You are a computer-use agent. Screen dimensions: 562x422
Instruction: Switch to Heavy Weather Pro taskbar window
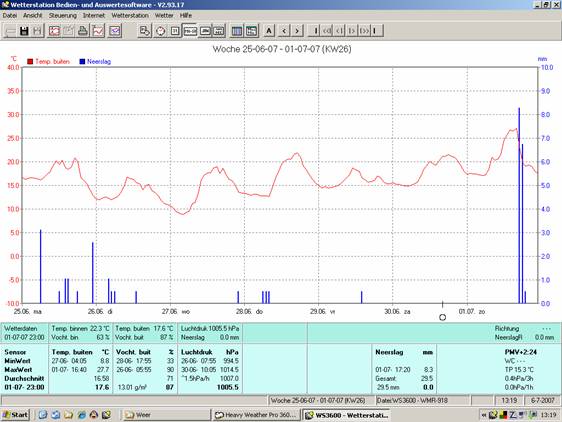[256, 415]
